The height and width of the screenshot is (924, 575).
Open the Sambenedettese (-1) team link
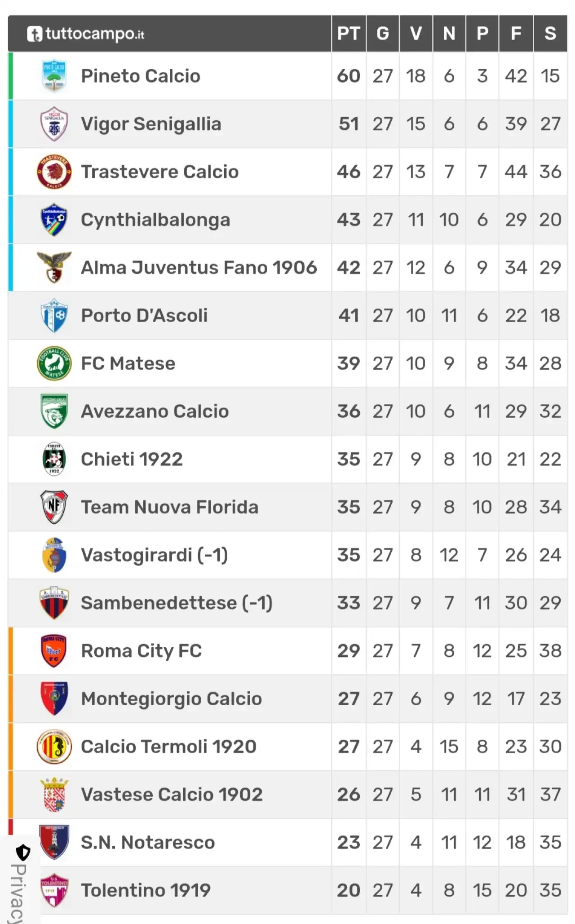pos(177,603)
